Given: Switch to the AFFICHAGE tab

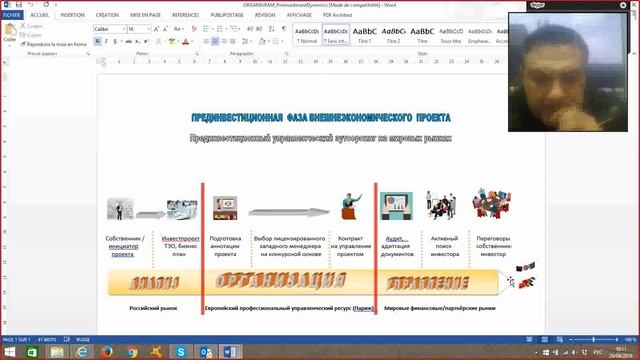Looking at the screenshot, I should (299, 15).
